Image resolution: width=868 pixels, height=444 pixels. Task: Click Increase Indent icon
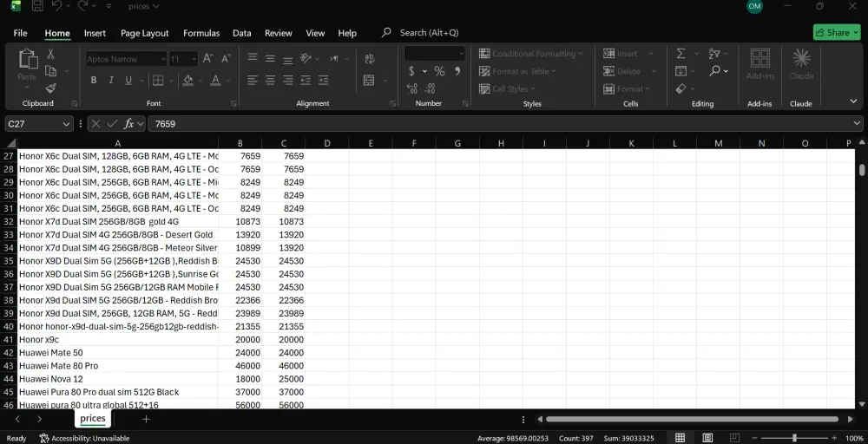click(323, 80)
